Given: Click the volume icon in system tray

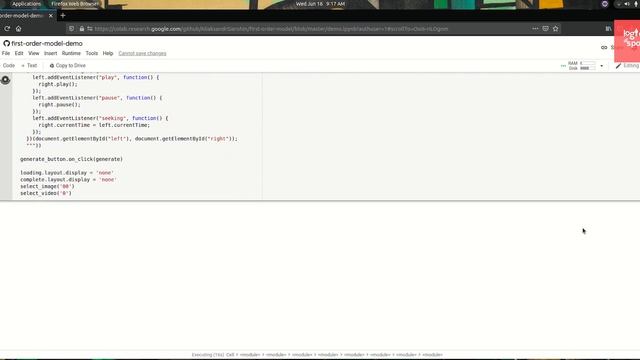Looking at the screenshot, I should point(627,4).
